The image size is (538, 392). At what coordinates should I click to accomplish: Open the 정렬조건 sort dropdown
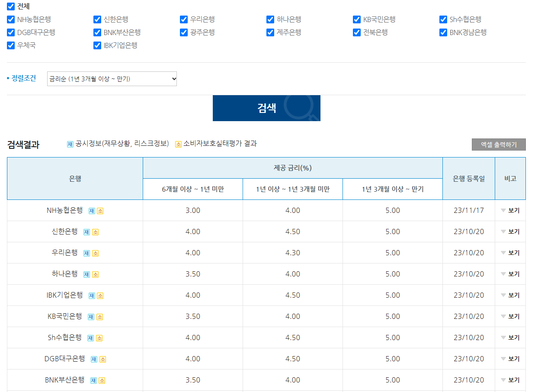pyautogui.click(x=112, y=79)
